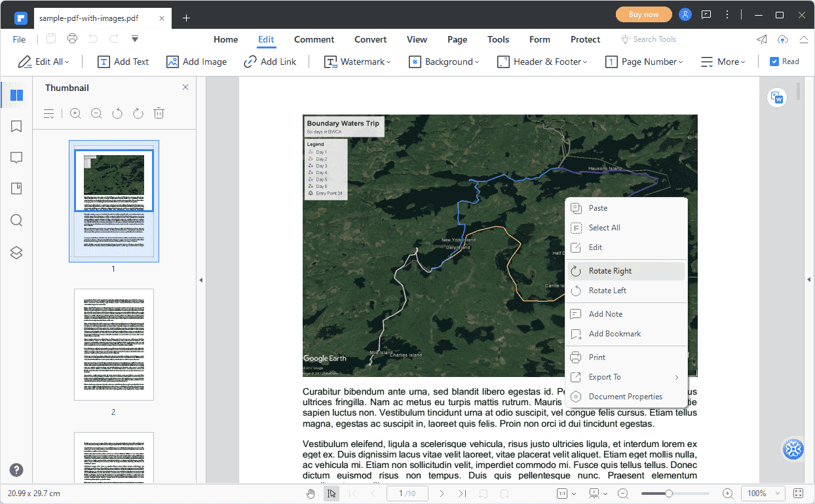The height and width of the screenshot is (504, 815).
Task: Click the Add Text button
Action: point(123,62)
